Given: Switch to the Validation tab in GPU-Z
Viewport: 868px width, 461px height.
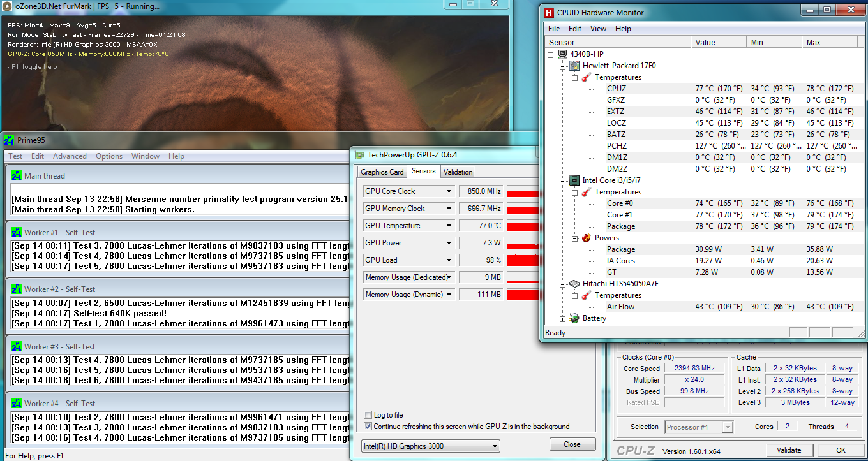Looking at the screenshot, I should 458,172.
